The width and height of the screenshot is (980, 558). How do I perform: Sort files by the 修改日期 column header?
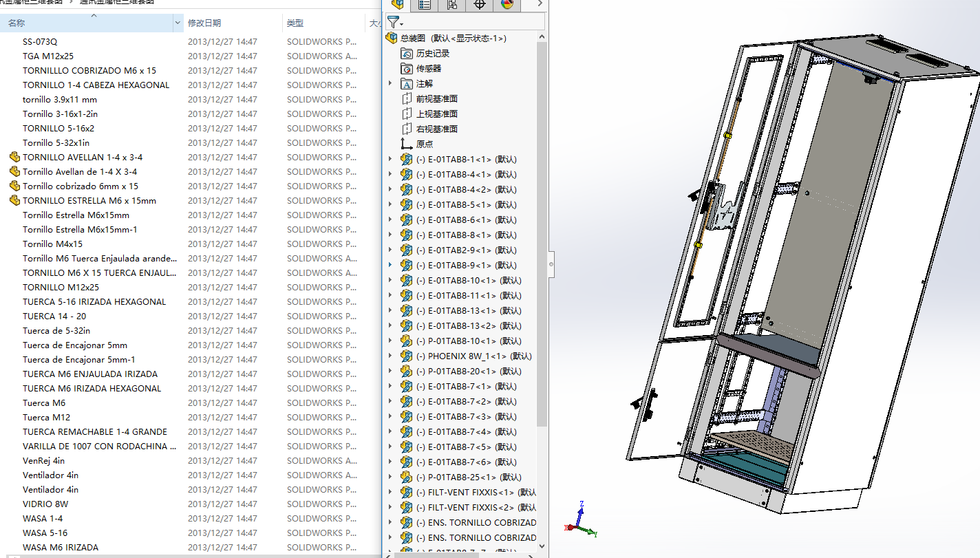click(x=204, y=23)
